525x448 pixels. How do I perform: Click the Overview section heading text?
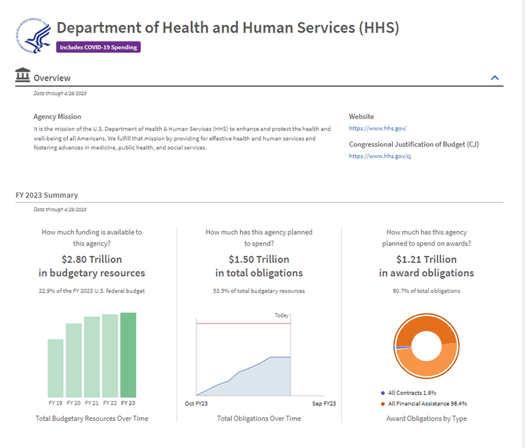click(x=52, y=78)
